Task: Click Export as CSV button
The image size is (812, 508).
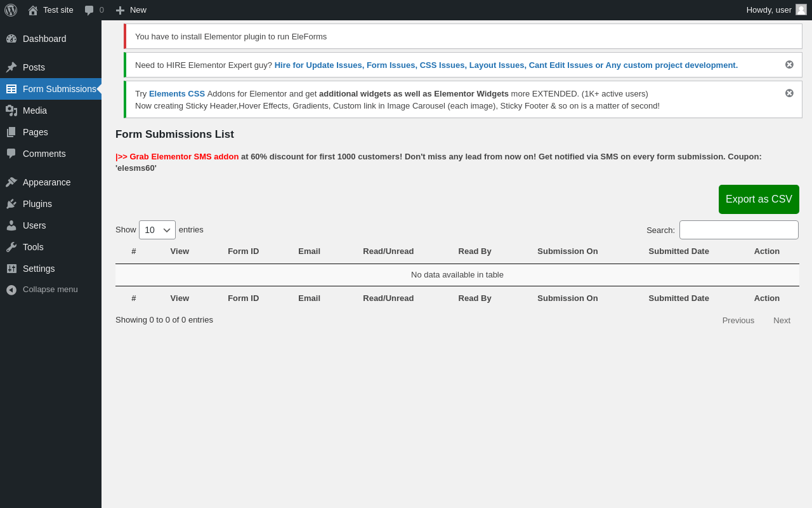Action: [x=759, y=199]
